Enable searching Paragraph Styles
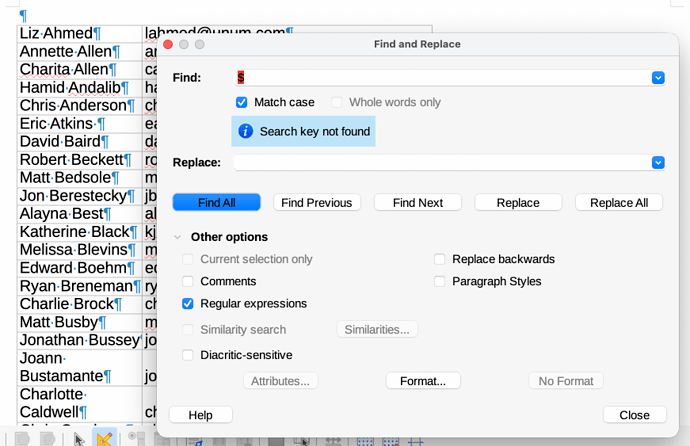The image size is (690, 446). (440, 281)
